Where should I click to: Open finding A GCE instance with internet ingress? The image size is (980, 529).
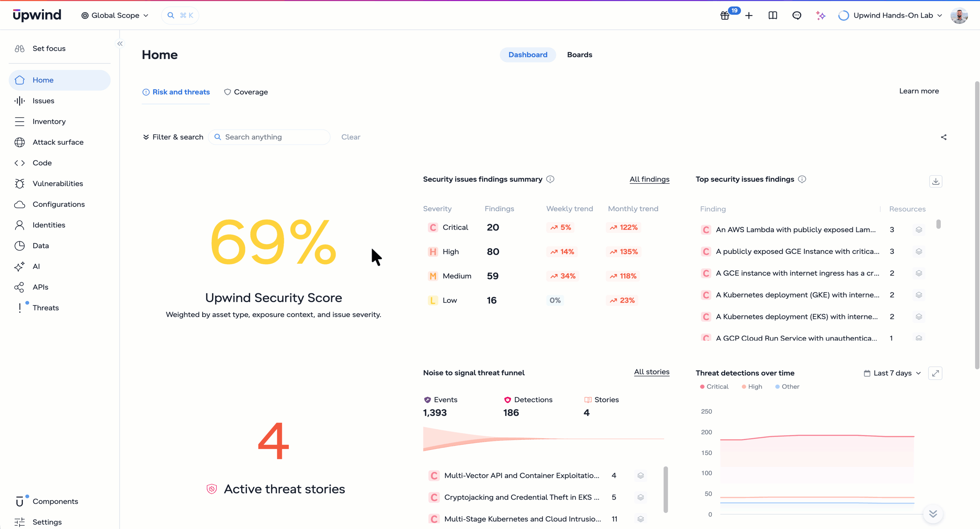pyautogui.click(x=797, y=273)
